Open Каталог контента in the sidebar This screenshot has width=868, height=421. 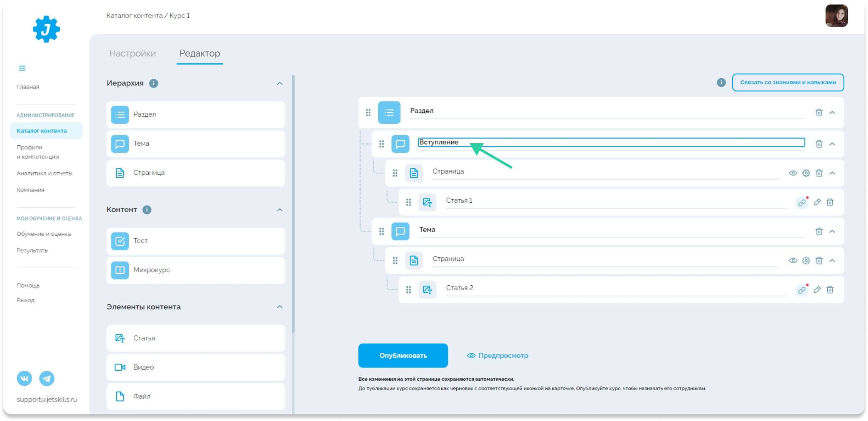[46, 131]
